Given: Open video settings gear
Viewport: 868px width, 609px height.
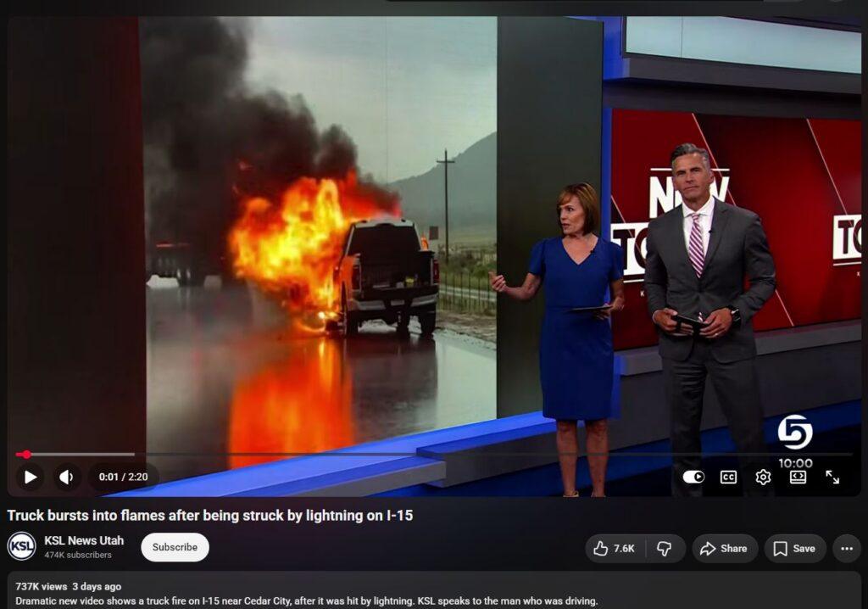Looking at the screenshot, I should (x=763, y=478).
